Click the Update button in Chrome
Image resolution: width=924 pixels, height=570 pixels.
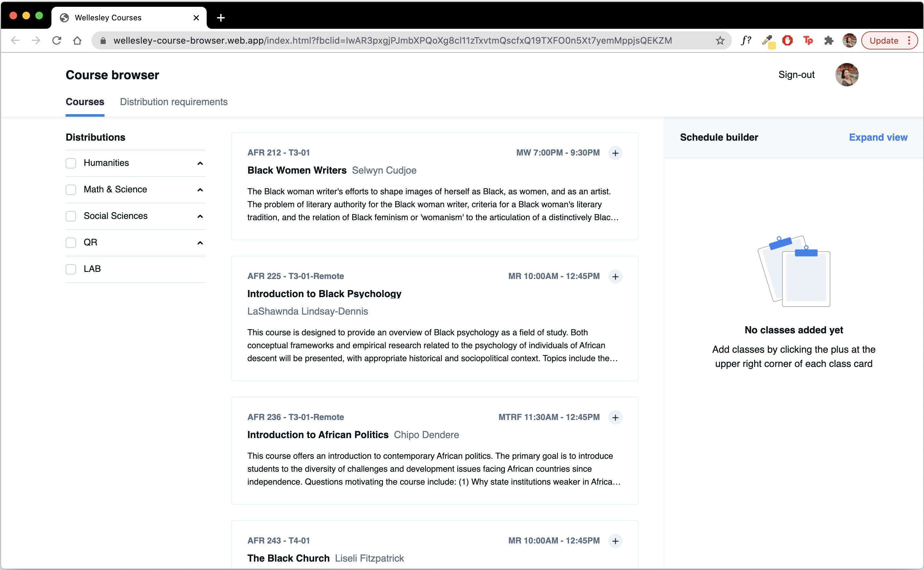click(889, 40)
